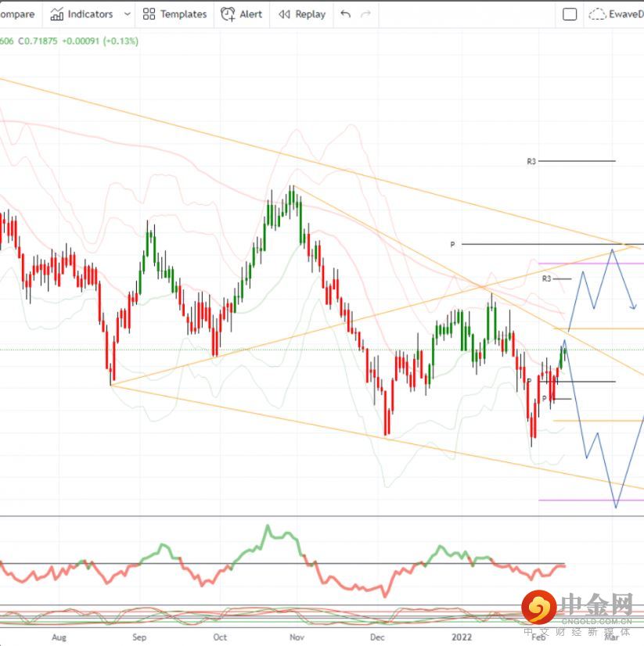644x646 pixels.
Task: Click the Templates grid icon
Action: 149,14
